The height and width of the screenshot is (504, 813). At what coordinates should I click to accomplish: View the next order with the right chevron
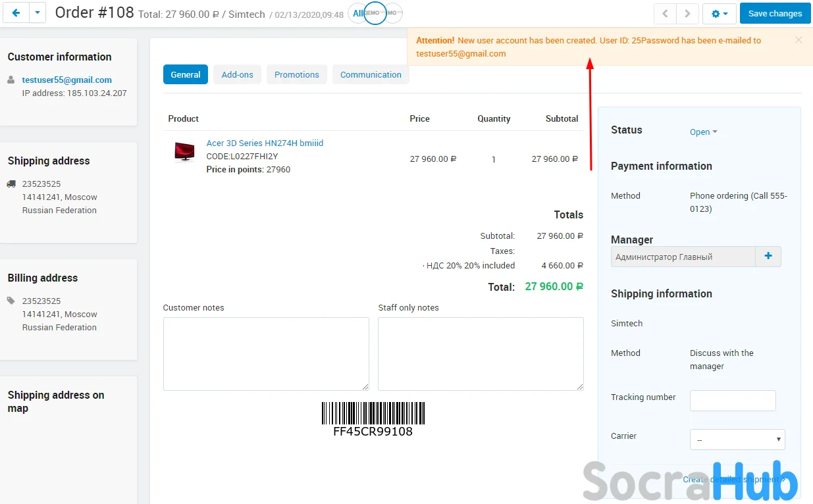coord(687,13)
